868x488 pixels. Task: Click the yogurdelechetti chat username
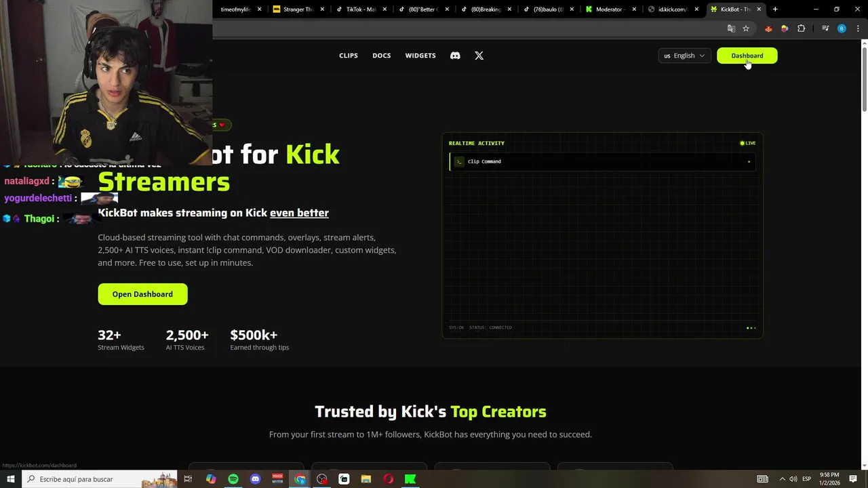[x=38, y=198]
